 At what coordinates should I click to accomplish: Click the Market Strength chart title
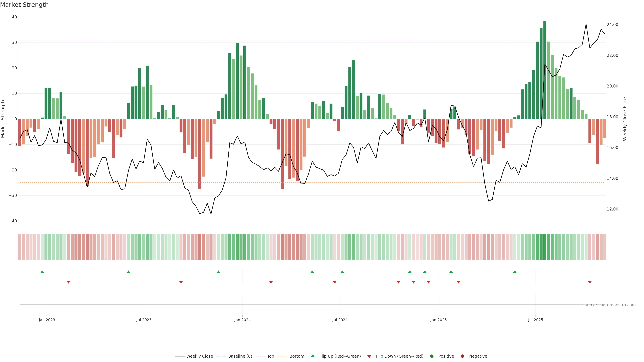pyautogui.click(x=24, y=5)
